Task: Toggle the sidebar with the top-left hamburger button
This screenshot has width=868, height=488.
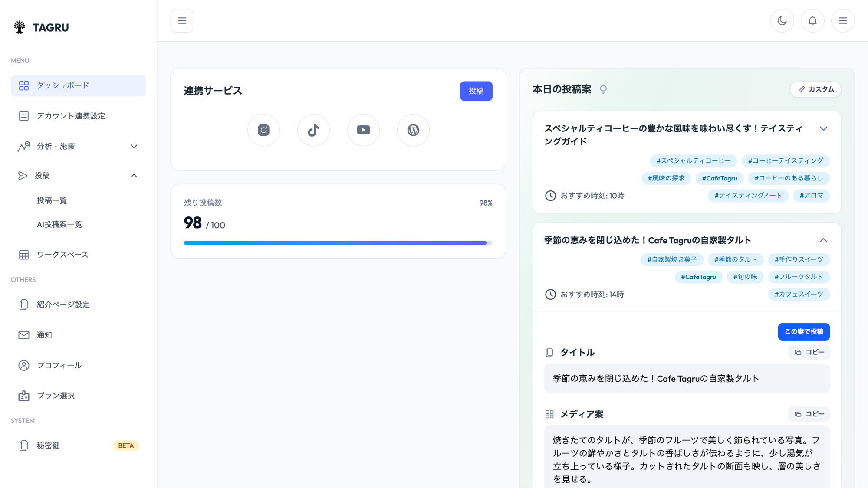Action: click(182, 21)
